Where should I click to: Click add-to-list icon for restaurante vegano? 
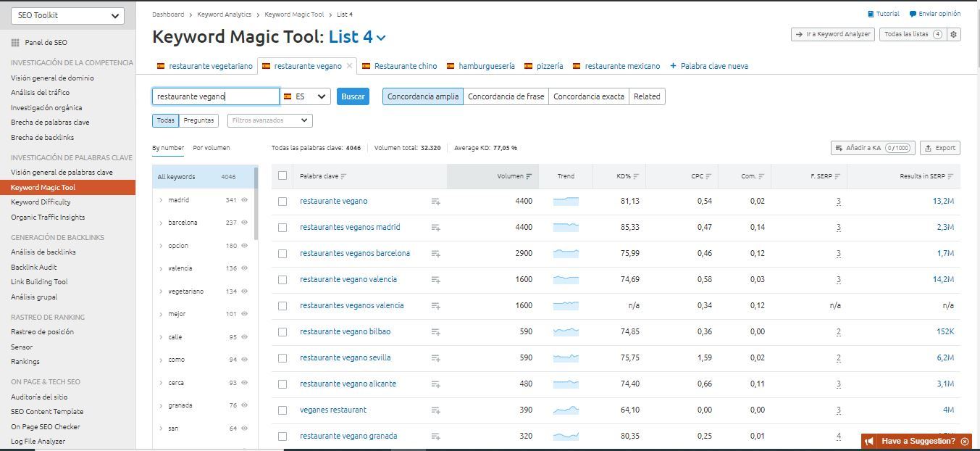[435, 202]
